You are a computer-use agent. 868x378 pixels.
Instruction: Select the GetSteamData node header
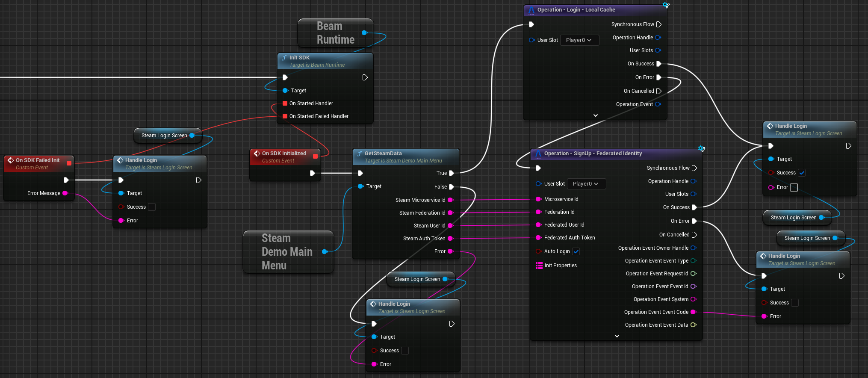383,154
